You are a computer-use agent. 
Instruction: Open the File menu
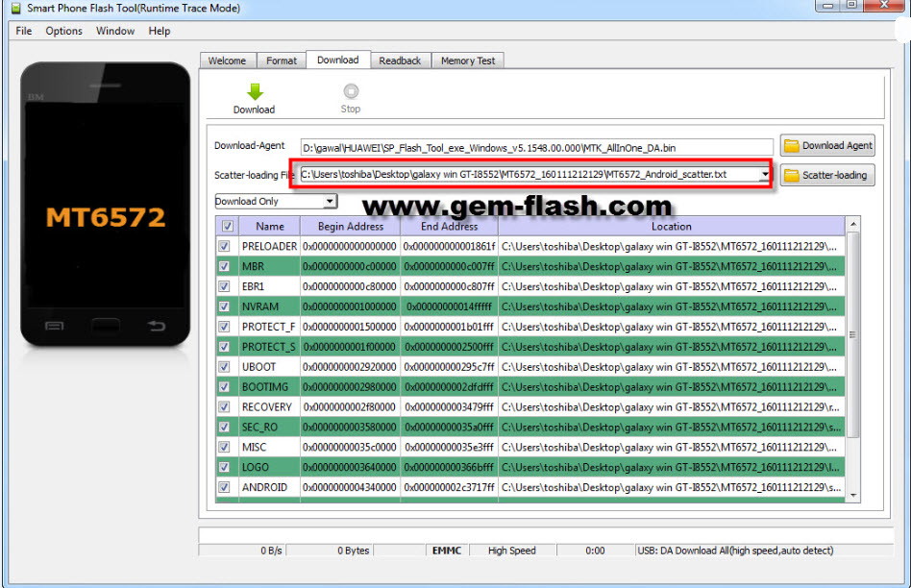24,31
